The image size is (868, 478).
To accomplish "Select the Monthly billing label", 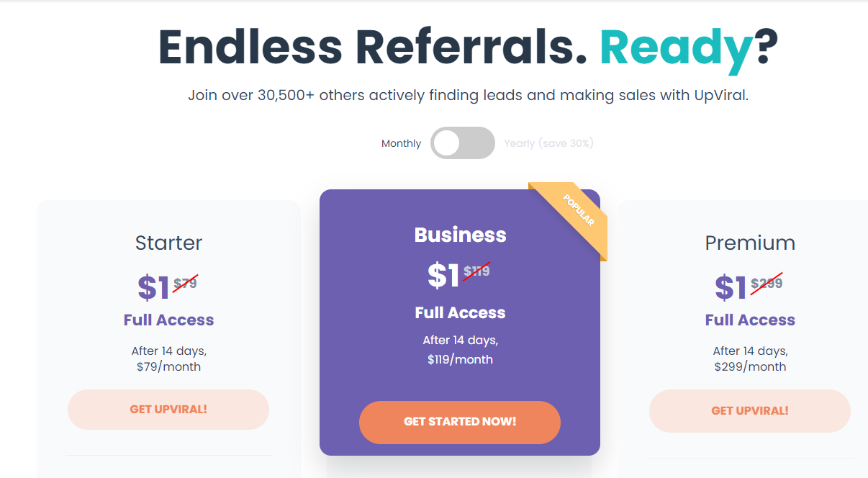I will [x=401, y=143].
